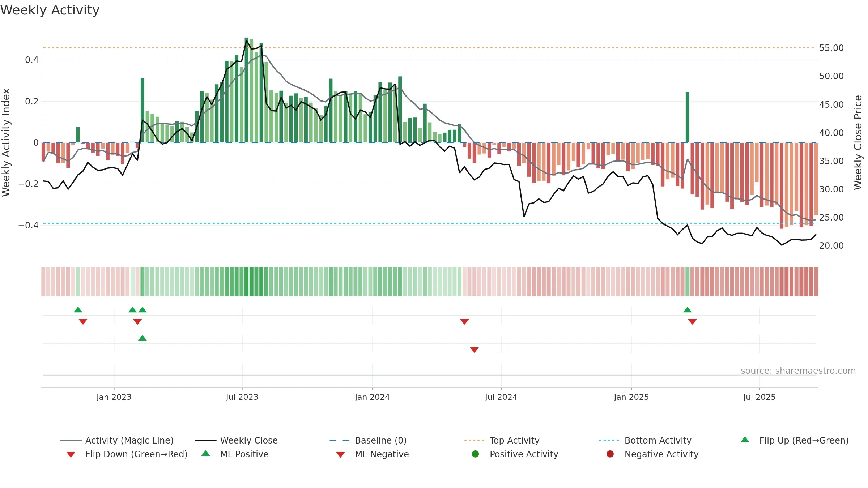Screen dimensions: 868x488
Task: Toggle the ML Positive legend entry
Action: point(235,454)
